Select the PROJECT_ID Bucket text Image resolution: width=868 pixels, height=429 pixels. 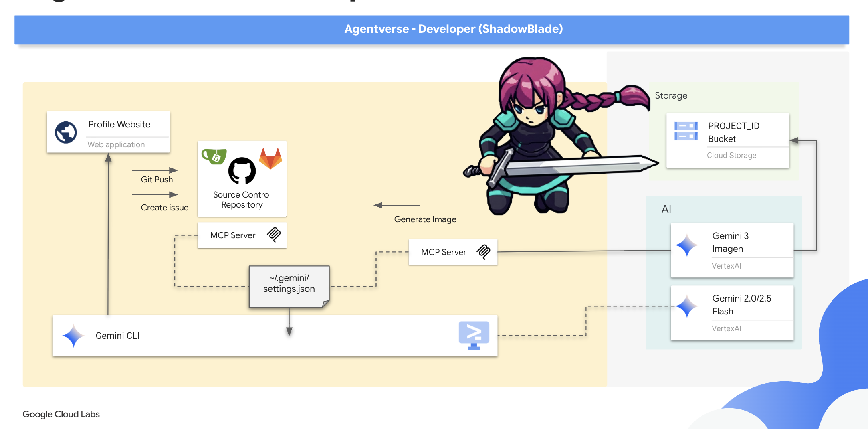[733, 132]
